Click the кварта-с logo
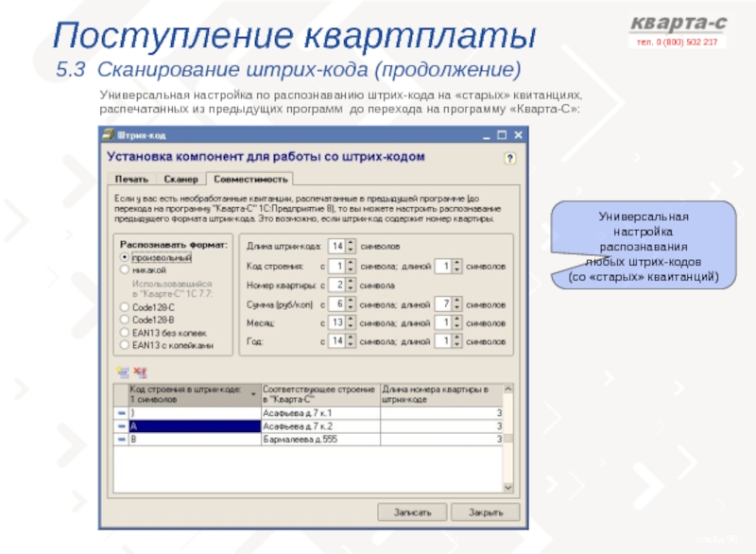Screen dimensions: 756x554 (x=678, y=23)
